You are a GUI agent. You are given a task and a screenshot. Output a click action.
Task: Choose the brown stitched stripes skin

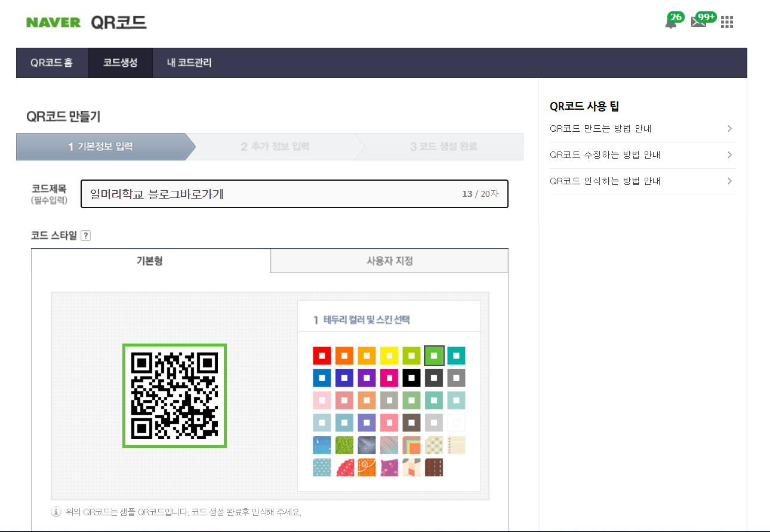434,468
